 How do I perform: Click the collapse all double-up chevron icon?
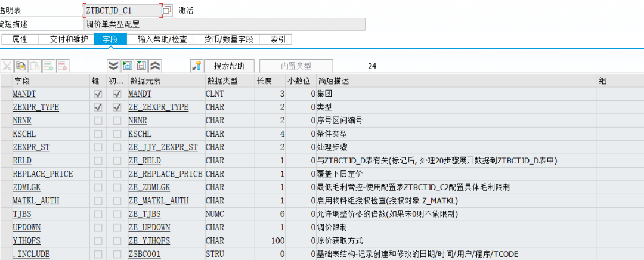(155, 66)
